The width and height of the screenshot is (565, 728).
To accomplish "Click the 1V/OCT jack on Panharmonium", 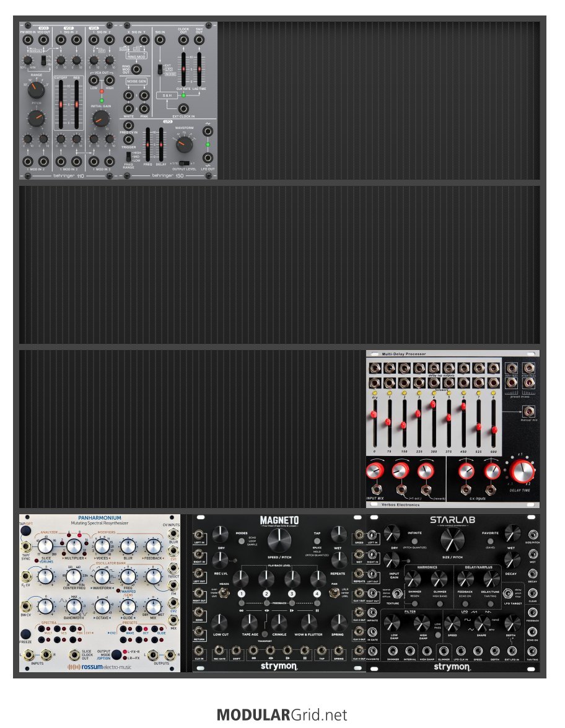I will click(173, 569).
